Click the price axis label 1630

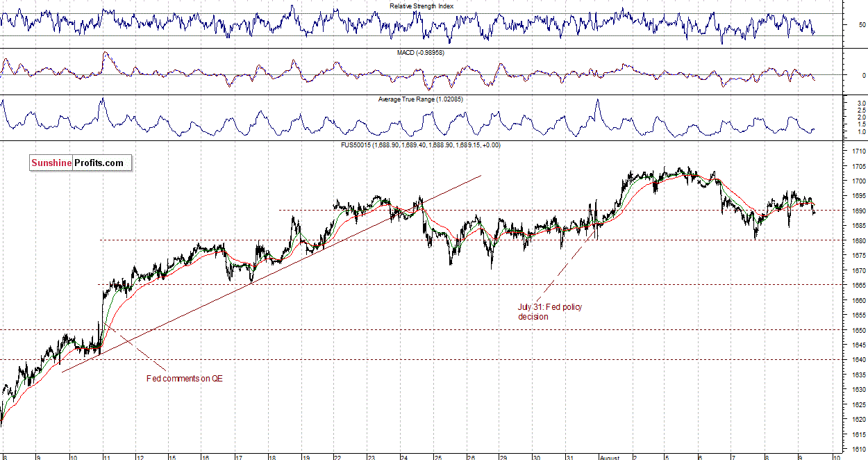point(859,391)
